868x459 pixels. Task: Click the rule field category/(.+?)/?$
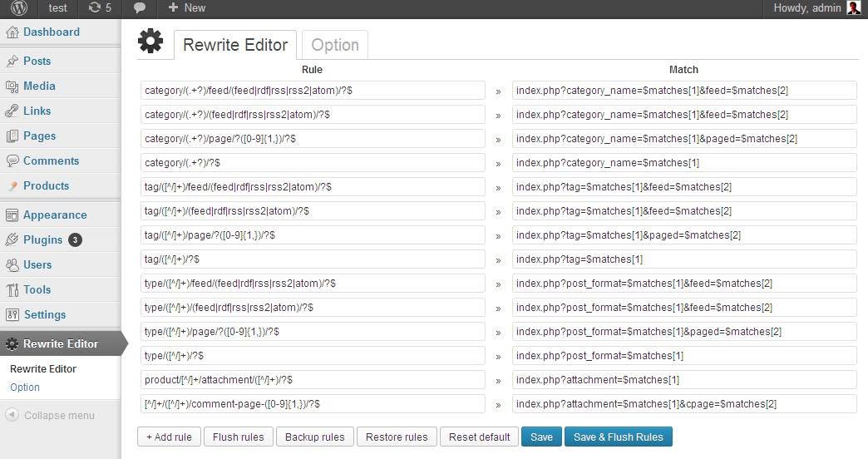[313, 163]
